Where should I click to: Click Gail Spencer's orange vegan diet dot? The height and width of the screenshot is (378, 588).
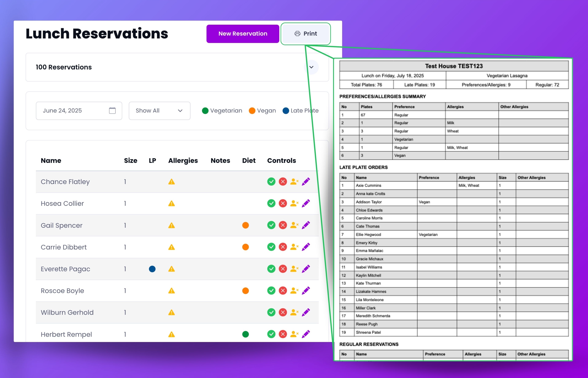[246, 225]
